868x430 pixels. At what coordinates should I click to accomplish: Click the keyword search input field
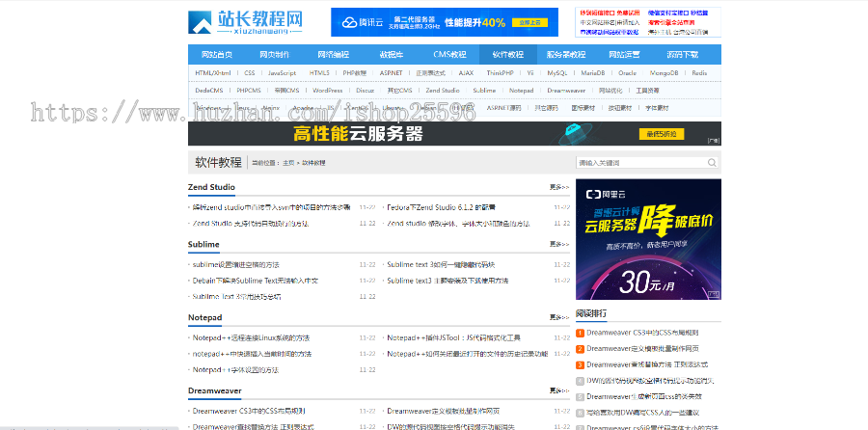(641, 163)
